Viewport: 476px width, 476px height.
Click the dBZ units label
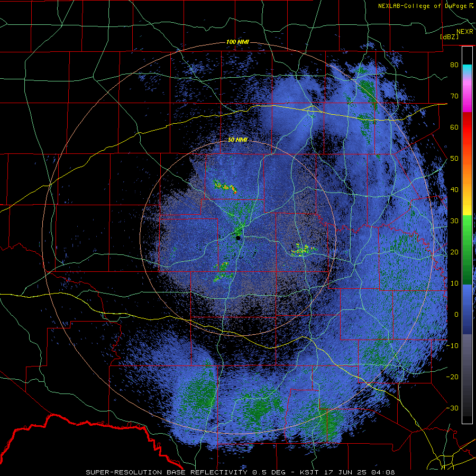point(449,36)
